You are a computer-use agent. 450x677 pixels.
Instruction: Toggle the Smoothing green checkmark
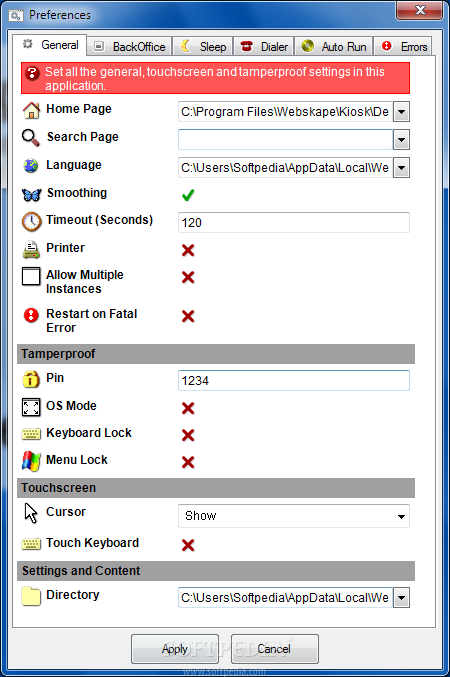click(x=188, y=195)
